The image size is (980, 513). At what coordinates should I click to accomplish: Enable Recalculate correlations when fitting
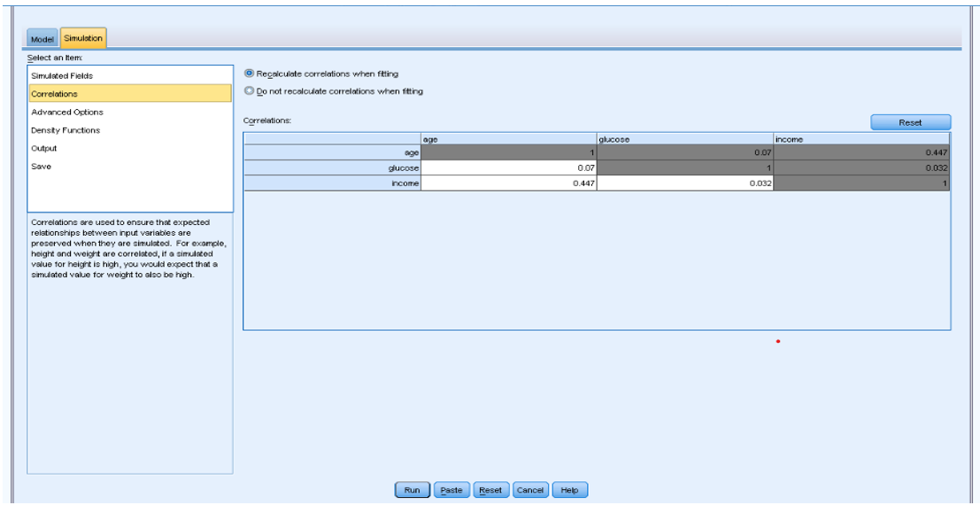click(251, 73)
